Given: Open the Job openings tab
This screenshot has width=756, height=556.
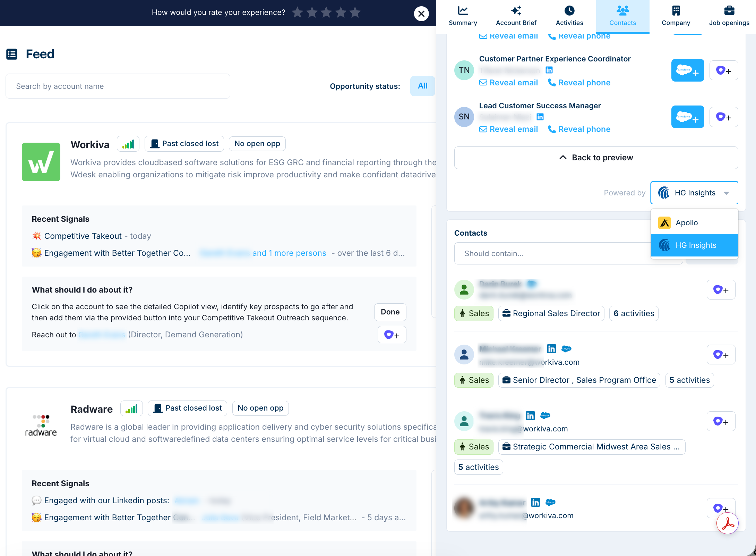Looking at the screenshot, I should coord(729,16).
